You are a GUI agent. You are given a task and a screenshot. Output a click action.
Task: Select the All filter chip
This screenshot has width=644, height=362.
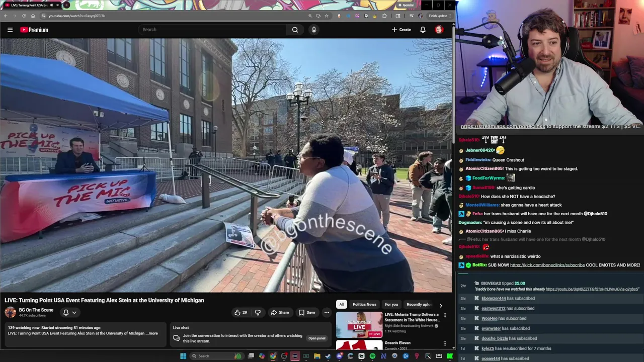coord(342,304)
